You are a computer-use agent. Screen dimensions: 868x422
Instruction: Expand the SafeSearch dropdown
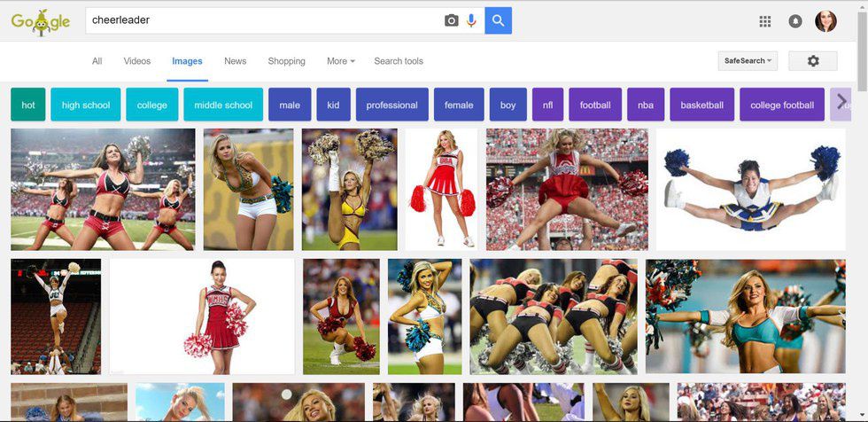coord(748,61)
